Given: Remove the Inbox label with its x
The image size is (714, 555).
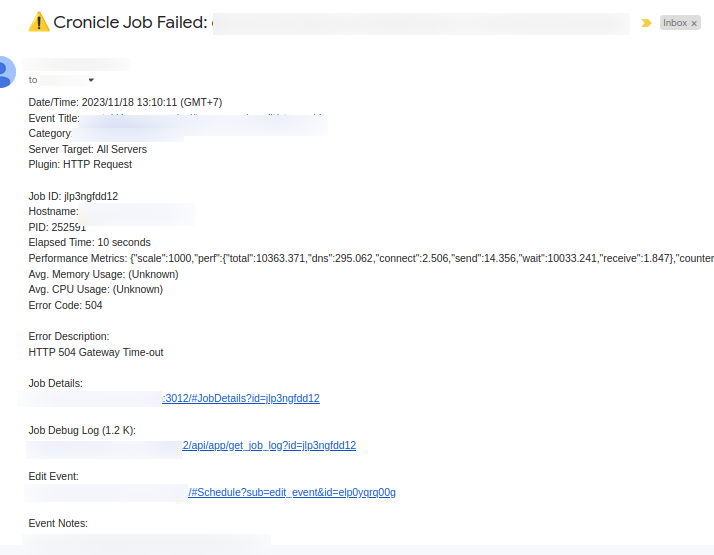Looking at the screenshot, I should click(695, 23).
